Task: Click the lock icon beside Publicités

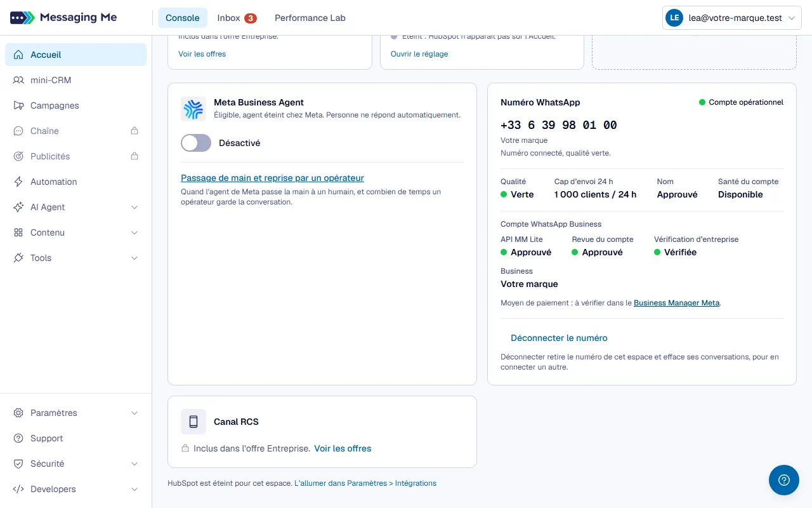Action: (134, 156)
